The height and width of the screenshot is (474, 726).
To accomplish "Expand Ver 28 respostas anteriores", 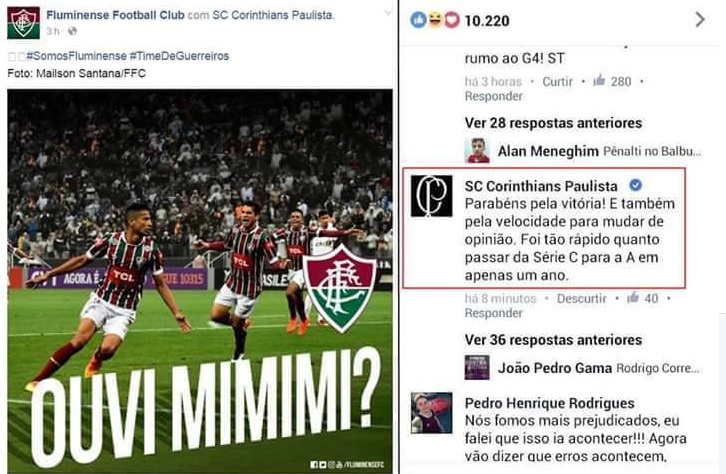I will pos(553,123).
